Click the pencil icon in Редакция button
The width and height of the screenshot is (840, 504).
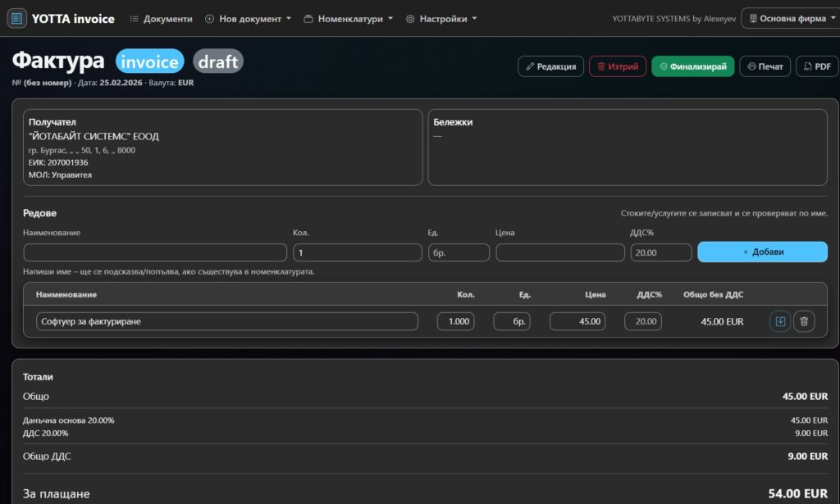pyautogui.click(x=530, y=66)
